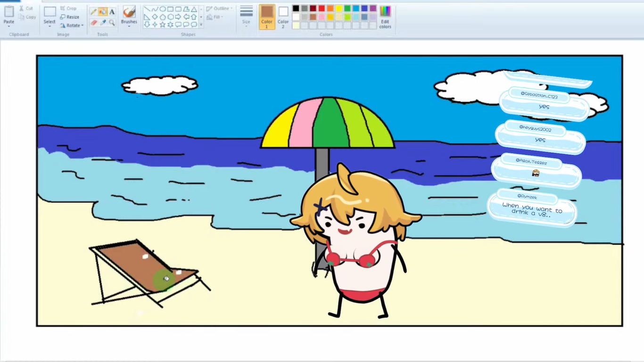Activate Color 1 foreground selector

267,16
